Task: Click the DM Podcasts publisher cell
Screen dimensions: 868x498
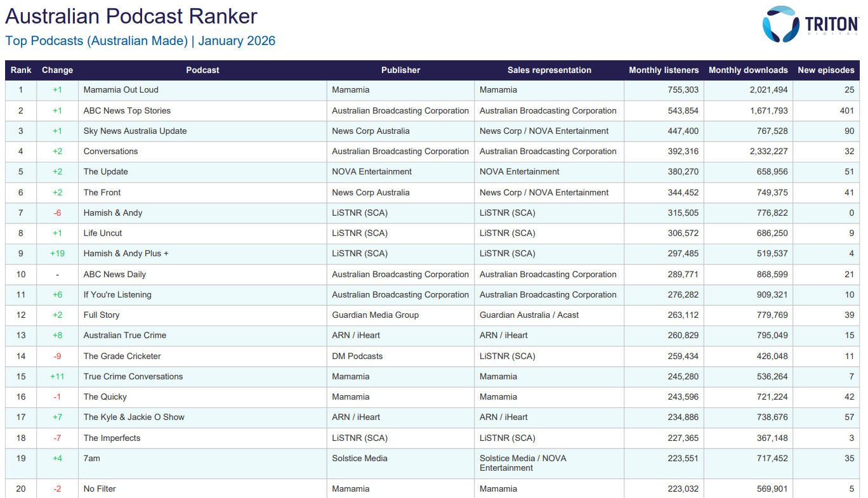Action: click(x=357, y=356)
